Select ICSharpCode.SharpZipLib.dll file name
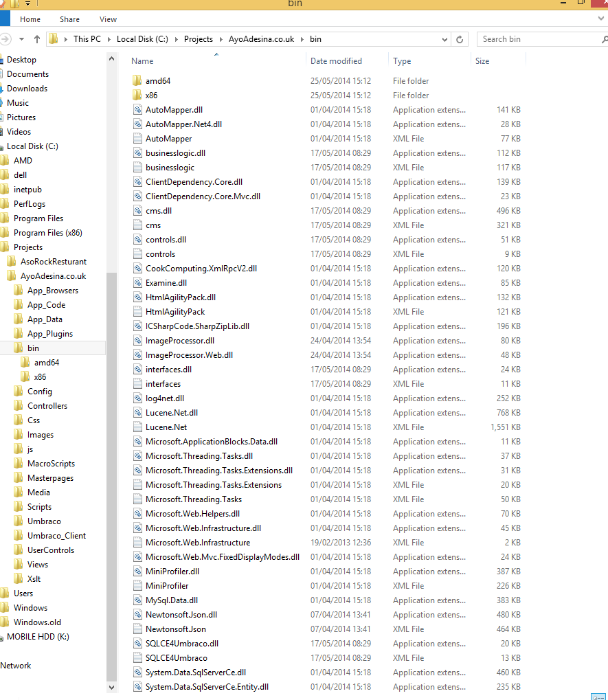 point(197,326)
